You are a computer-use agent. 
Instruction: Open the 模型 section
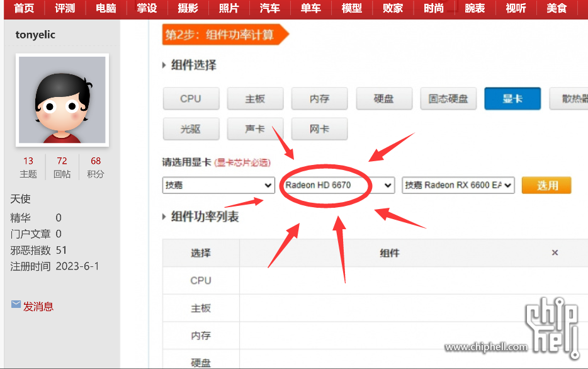352,8
